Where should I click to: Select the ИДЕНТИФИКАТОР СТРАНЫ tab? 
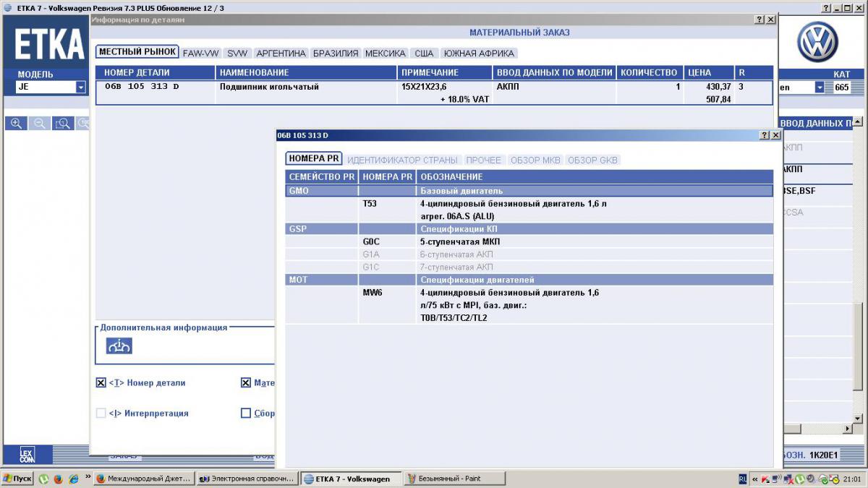[x=402, y=160]
